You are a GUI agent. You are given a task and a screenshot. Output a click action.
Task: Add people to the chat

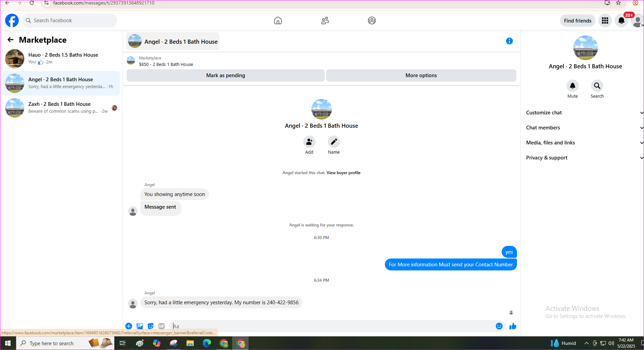(309, 142)
